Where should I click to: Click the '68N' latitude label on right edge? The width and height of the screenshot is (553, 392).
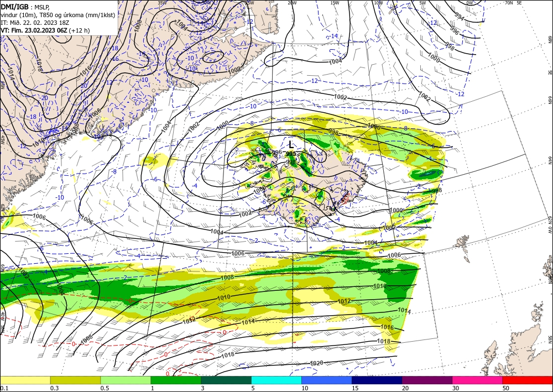[550, 39]
